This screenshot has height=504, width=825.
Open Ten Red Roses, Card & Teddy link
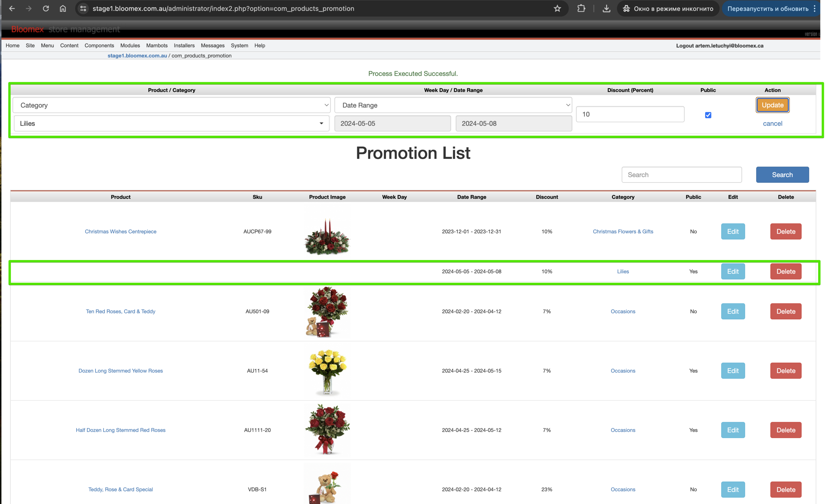tap(121, 311)
